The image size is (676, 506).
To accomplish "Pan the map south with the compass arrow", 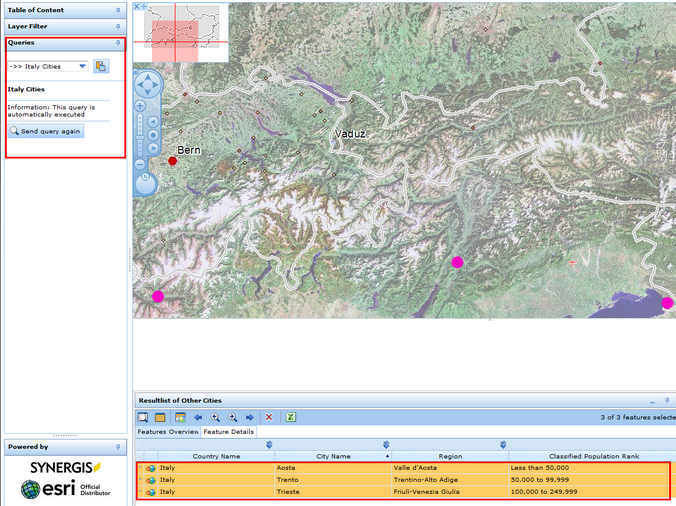I will [148, 92].
